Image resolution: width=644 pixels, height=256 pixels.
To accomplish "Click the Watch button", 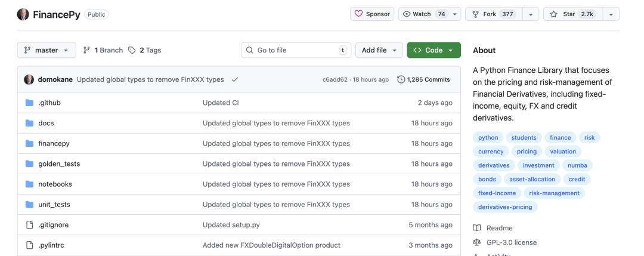I will coord(425,14).
